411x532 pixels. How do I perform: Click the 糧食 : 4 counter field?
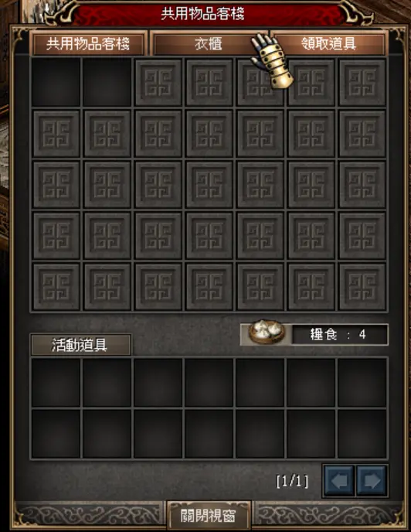coord(340,335)
